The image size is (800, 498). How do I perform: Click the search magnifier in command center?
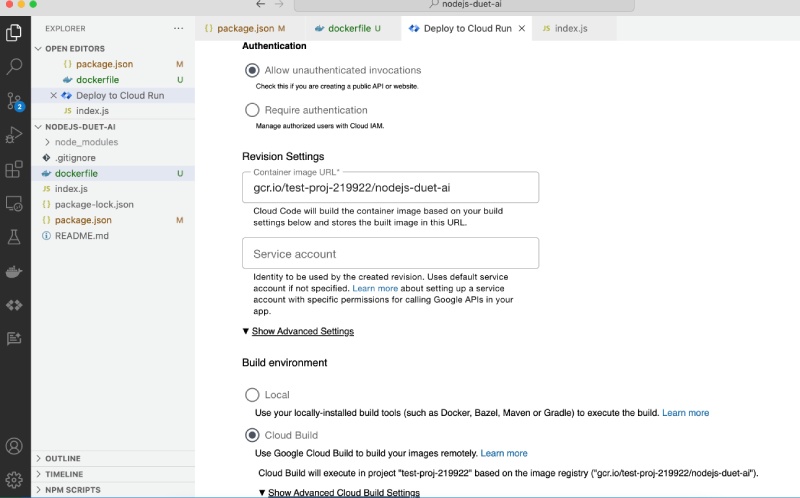(x=434, y=4)
